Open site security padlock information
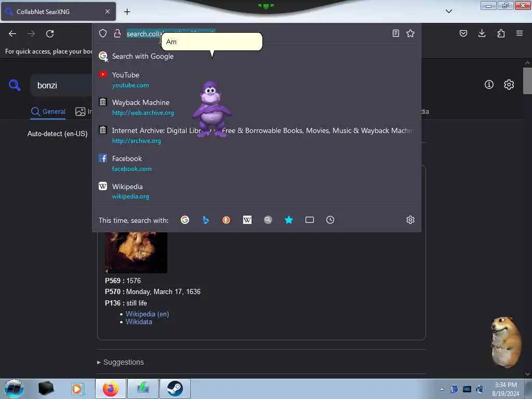532x399 pixels. (x=117, y=33)
